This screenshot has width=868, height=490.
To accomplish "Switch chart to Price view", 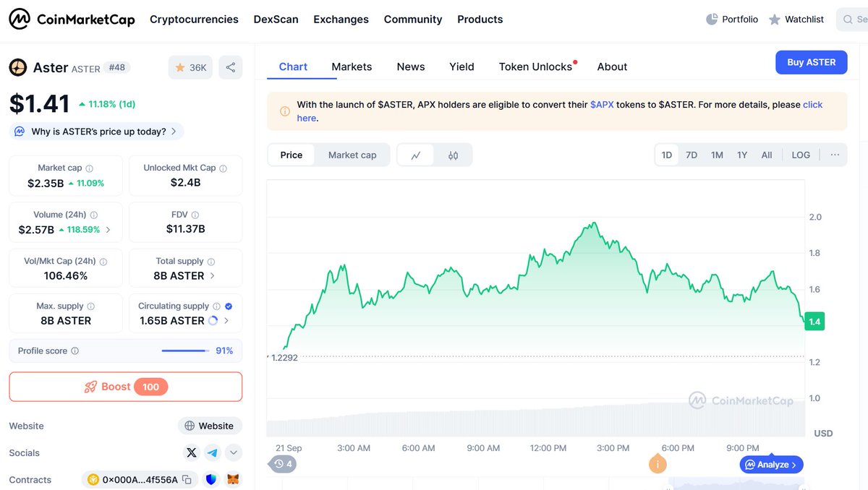I will click(292, 155).
